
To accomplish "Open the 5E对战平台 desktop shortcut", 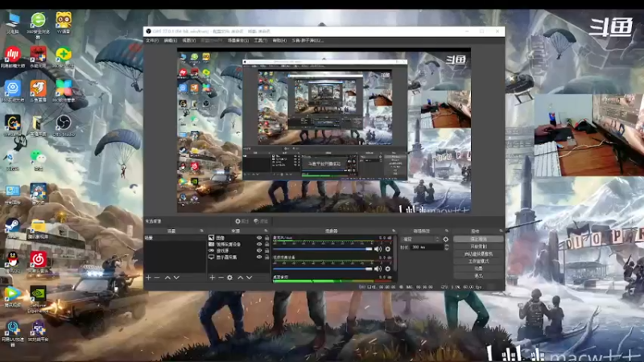I will (x=38, y=331).
